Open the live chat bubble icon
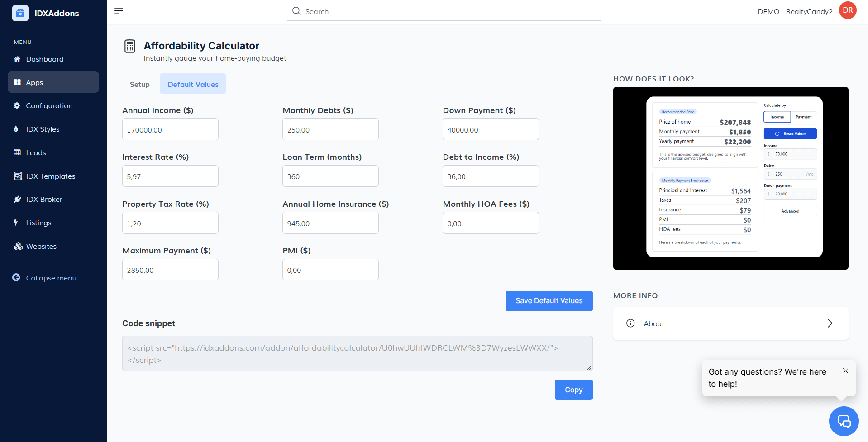 [x=844, y=421]
